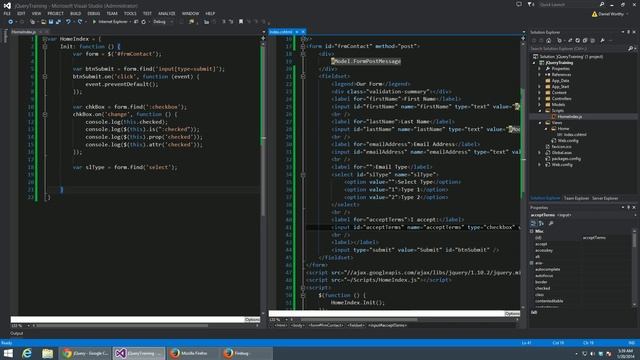Viewport: 640px width, 360px height.
Task: Click the Daniel Worthy account name
Action: pos(611,14)
